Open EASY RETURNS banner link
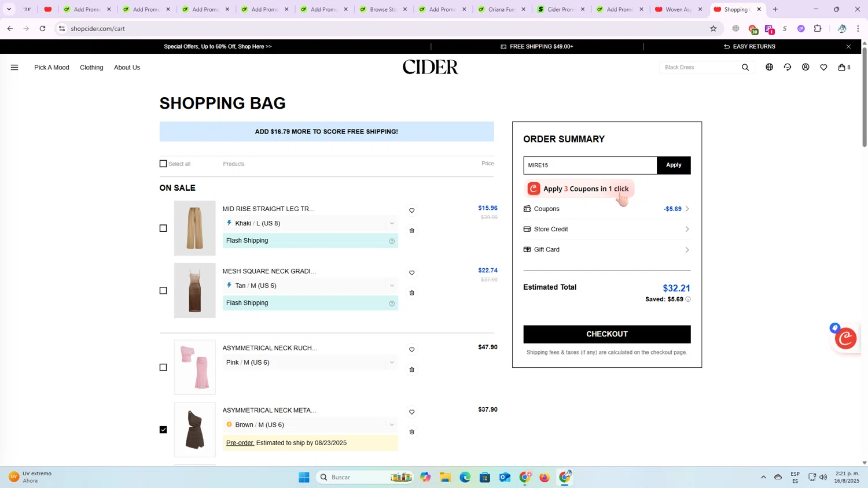The width and height of the screenshot is (868, 488). pyautogui.click(x=749, y=47)
